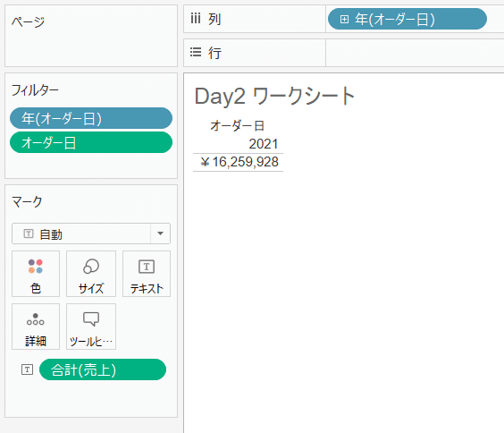Click the Day2 ワークシート title
The image size is (504, 433).
tap(274, 96)
